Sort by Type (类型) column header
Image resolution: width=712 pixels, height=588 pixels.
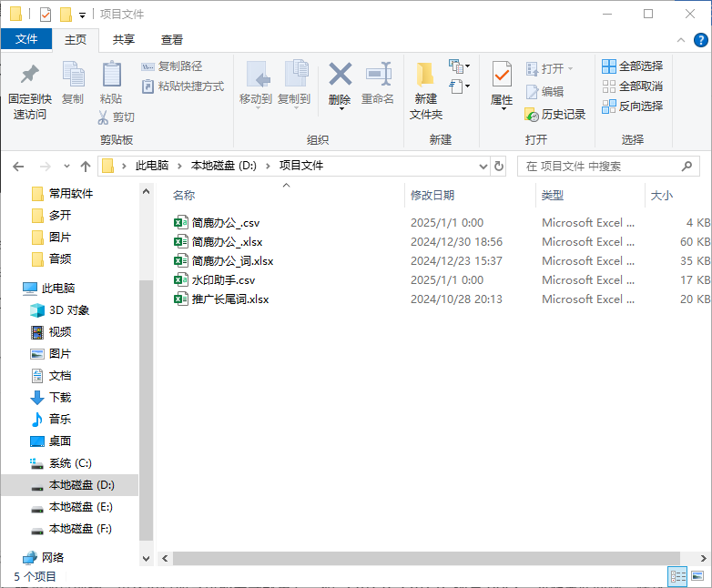point(552,196)
